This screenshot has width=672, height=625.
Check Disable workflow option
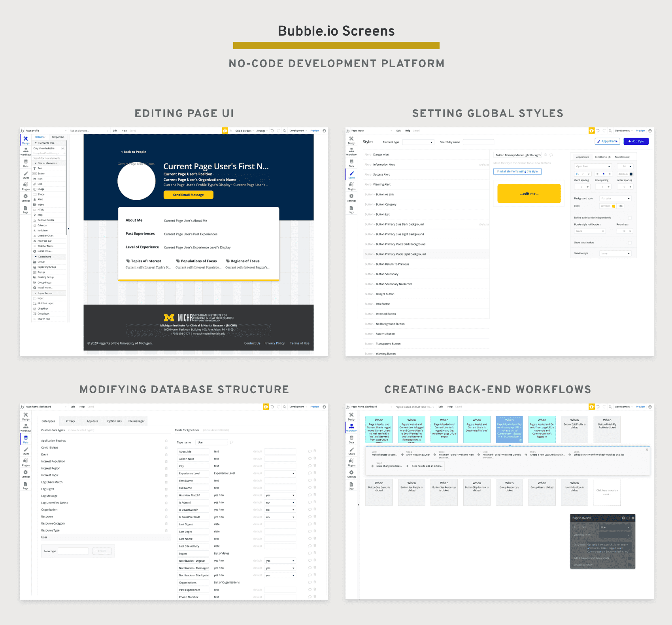(630, 565)
